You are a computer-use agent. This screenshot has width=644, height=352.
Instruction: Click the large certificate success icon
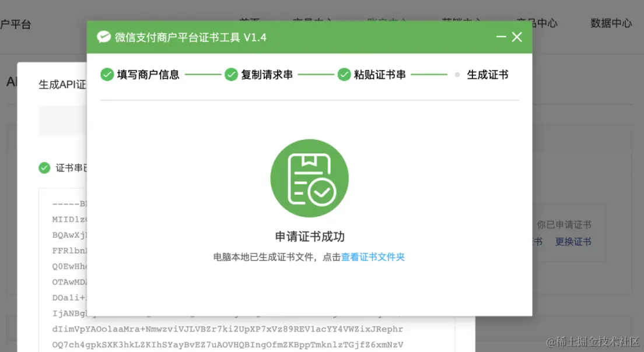[x=309, y=178]
